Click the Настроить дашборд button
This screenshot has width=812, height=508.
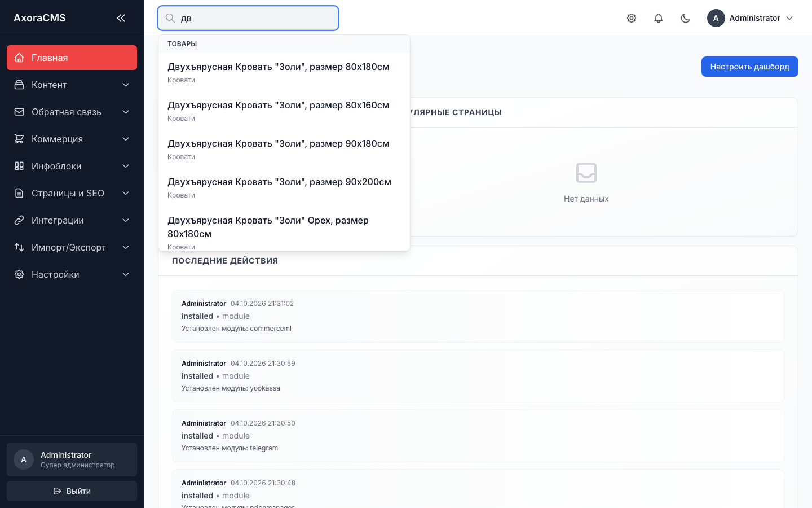[750, 67]
